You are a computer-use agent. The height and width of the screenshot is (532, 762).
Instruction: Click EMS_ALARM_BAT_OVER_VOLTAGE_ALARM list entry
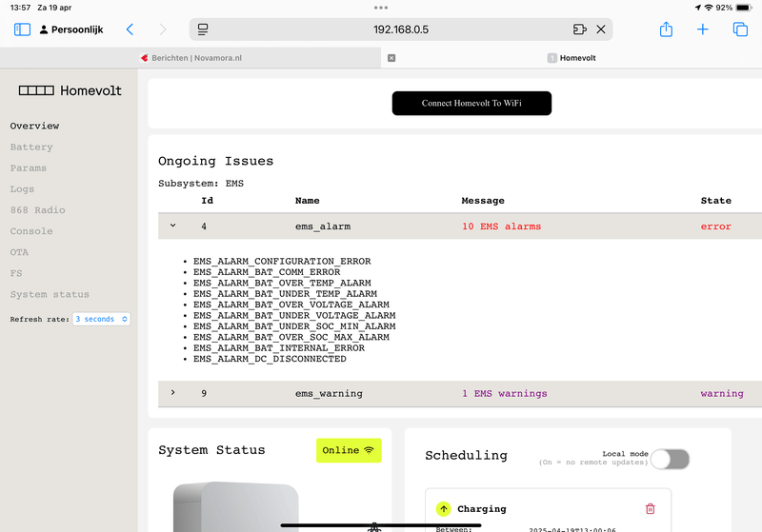(291, 305)
